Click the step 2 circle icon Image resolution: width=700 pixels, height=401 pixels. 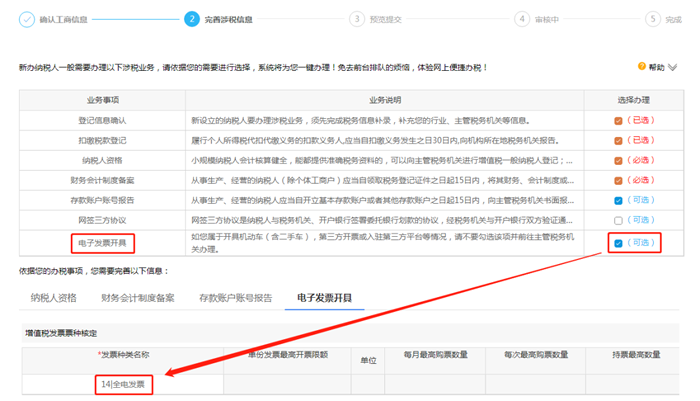(x=191, y=19)
